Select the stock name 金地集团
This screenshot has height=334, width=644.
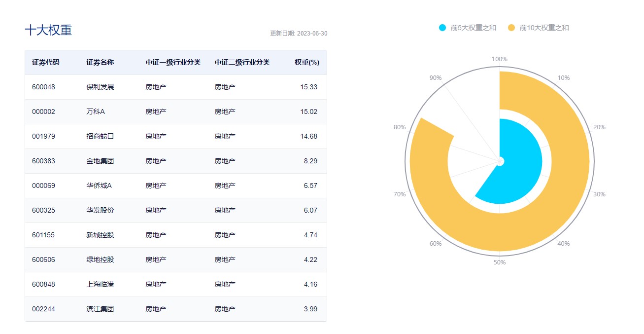tap(100, 161)
